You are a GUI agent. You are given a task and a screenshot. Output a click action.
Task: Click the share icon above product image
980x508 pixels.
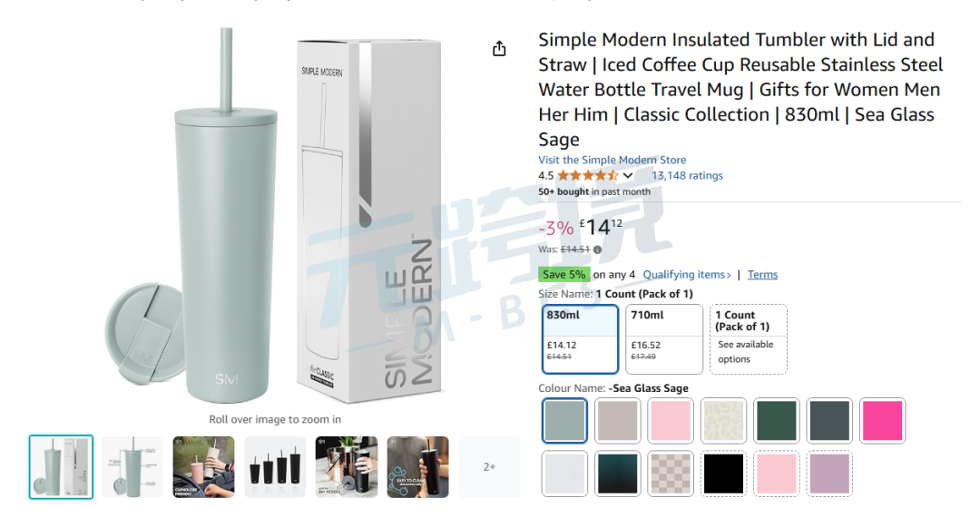(499, 48)
